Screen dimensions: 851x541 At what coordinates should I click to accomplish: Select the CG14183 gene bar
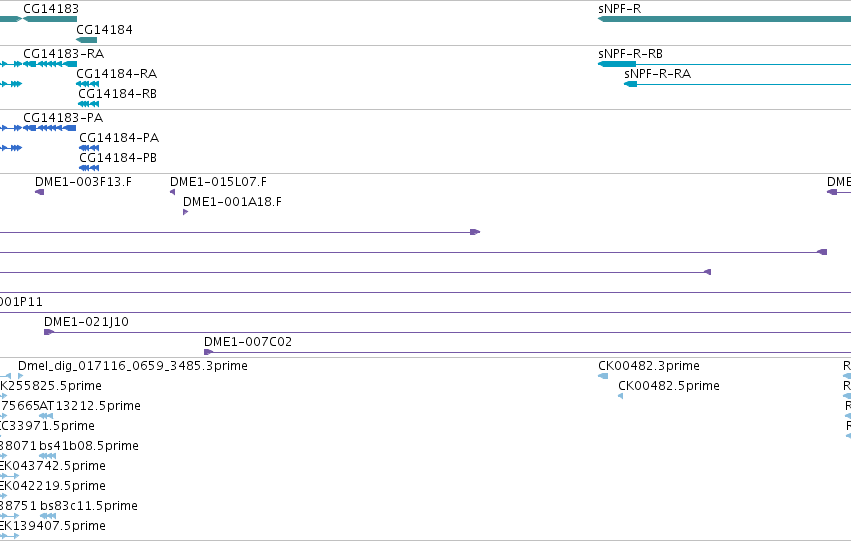click(x=50, y=19)
